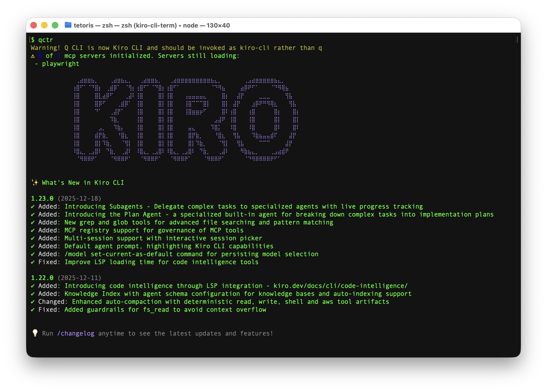The width and height of the screenshot is (547, 392).
Task: Click the 1.22.0 version heading
Action: coord(42,278)
